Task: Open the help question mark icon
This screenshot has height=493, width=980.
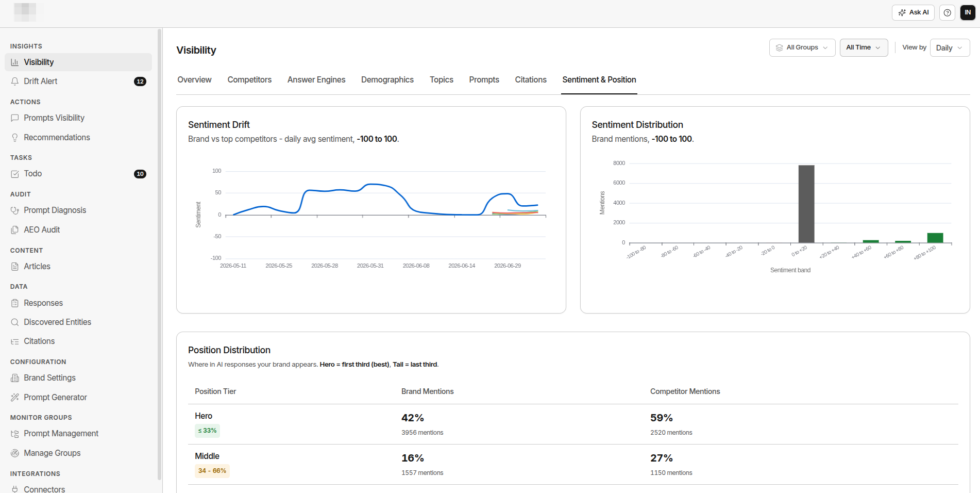Action: pyautogui.click(x=947, y=12)
